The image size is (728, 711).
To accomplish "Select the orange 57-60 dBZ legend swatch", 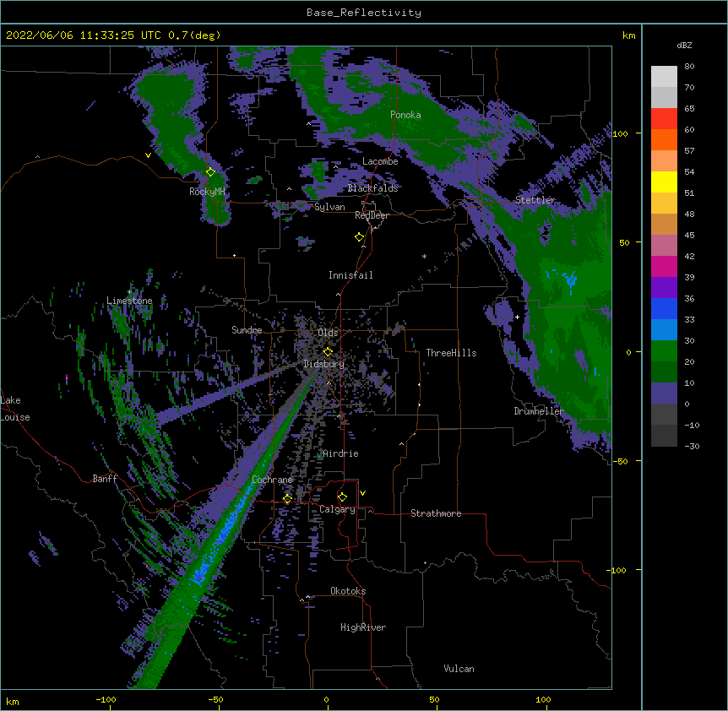I will [664, 140].
